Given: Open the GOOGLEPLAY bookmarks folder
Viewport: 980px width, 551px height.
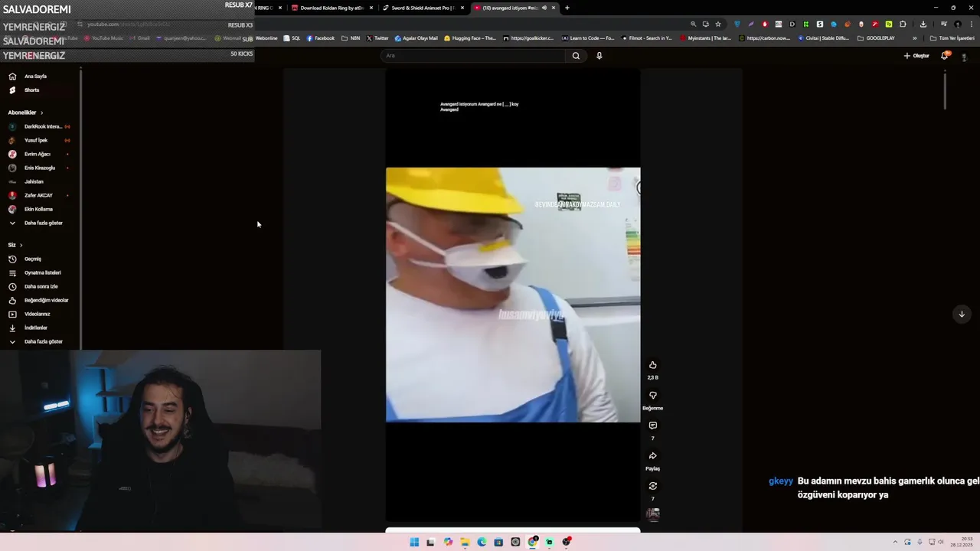Looking at the screenshot, I should click(876, 38).
